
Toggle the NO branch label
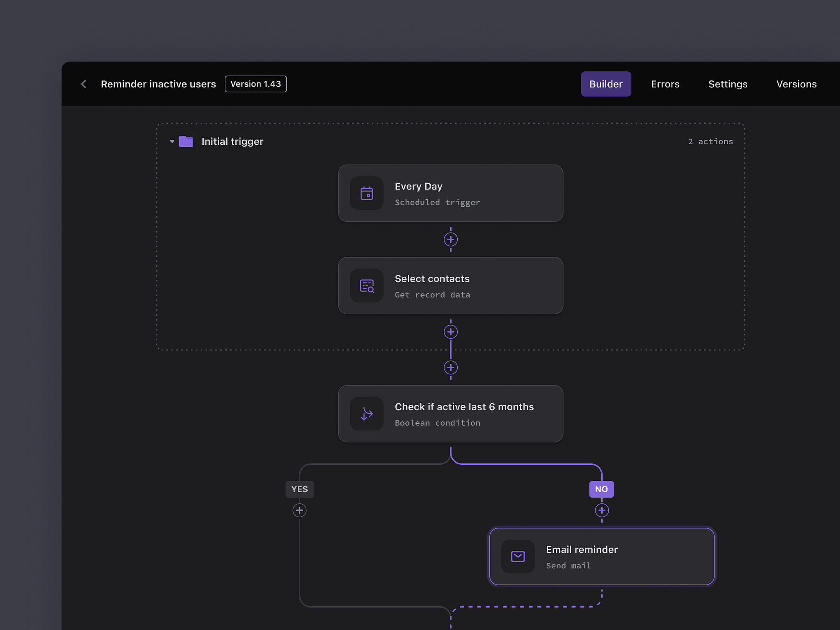pos(601,489)
